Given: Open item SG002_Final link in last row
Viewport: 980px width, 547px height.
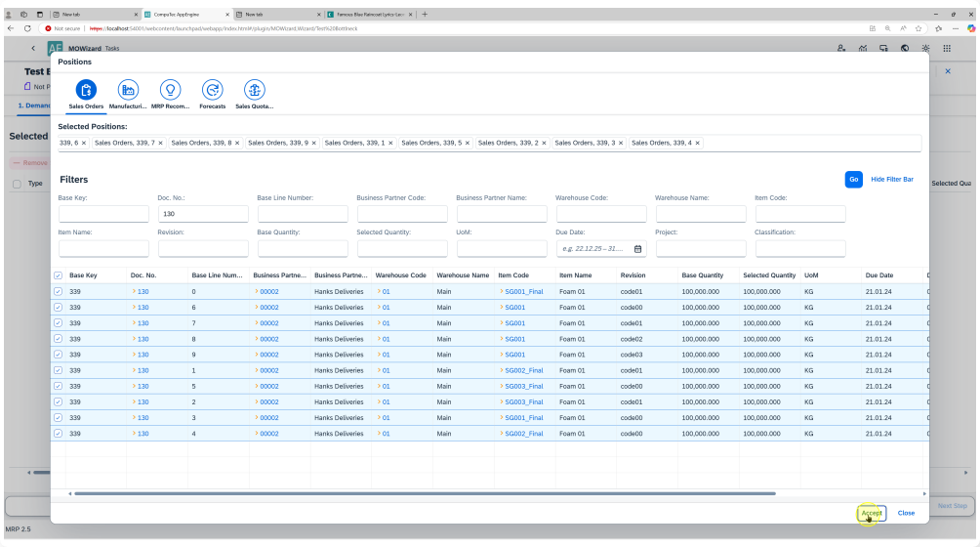Looking at the screenshot, I should 523,433.
